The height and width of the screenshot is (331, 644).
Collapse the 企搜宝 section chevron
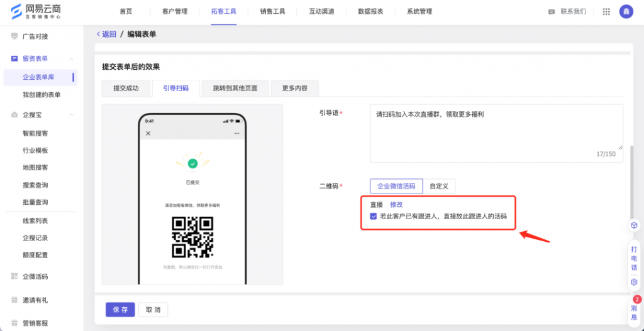[x=71, y=115]
